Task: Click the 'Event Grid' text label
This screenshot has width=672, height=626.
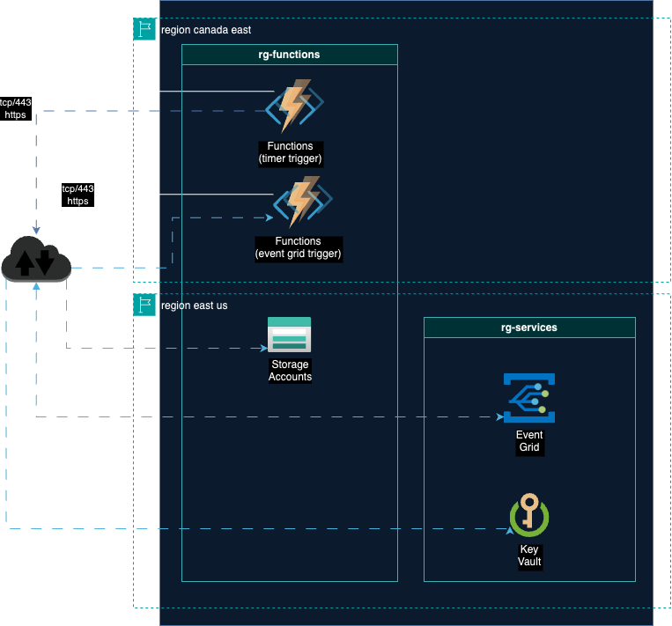Action: pyautogui.click(x=528, y=441)
